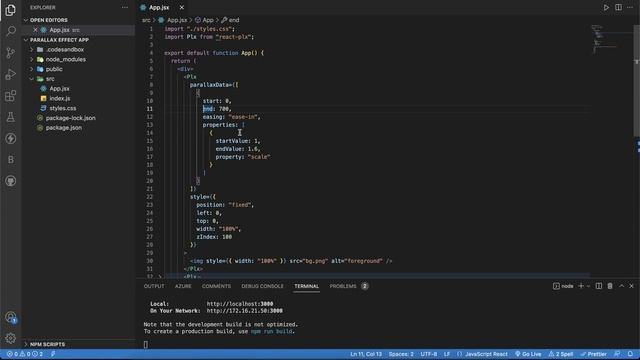Screen dimensions: 640x360
Task: Click the end breadcrumb symbol
Action: (233, 20)
